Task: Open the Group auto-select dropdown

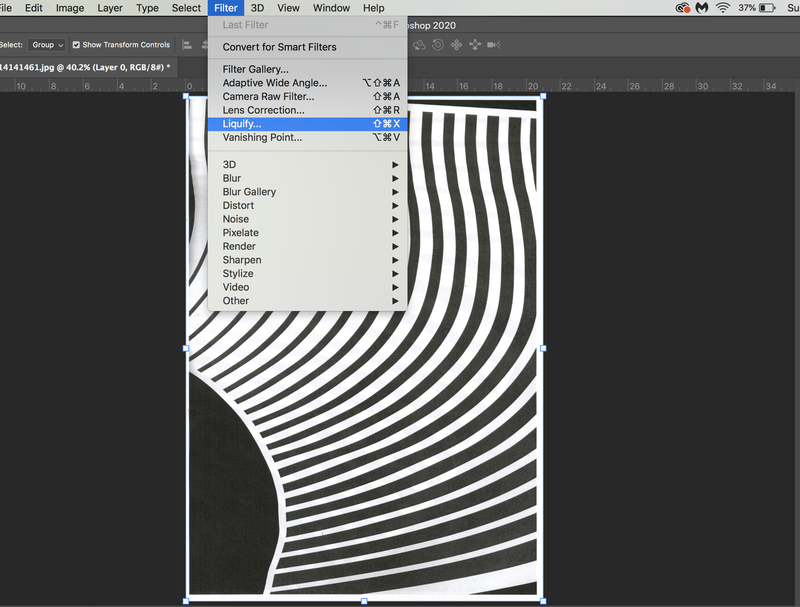Action: click(x=46, y=45)
